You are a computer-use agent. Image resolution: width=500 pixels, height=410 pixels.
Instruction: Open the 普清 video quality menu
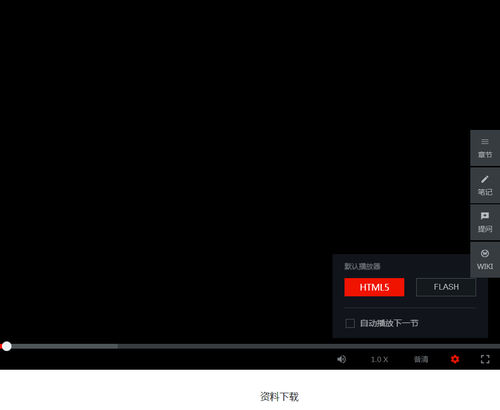click(x=421, y=359)
